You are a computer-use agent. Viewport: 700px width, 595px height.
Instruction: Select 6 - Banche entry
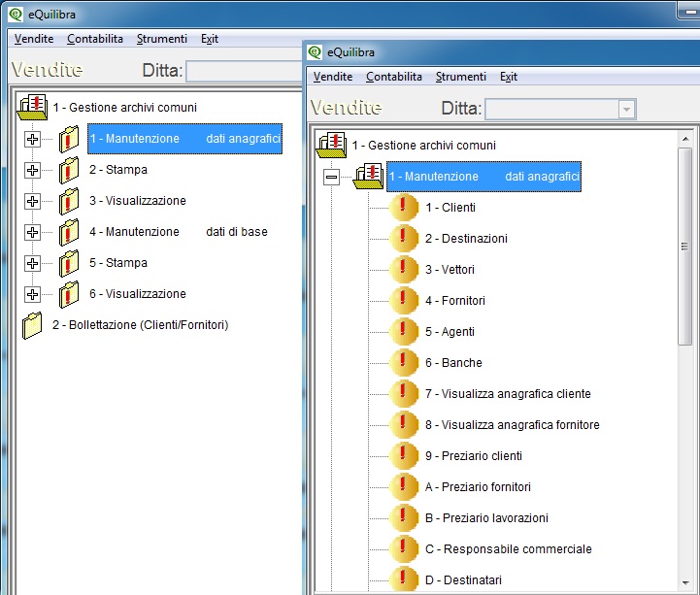point(453,363)
